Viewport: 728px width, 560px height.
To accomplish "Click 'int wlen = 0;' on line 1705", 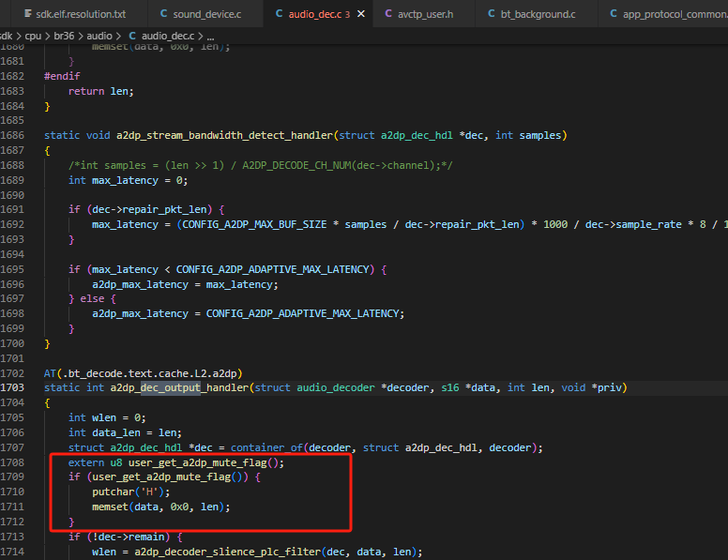I will tap(107, 418).
